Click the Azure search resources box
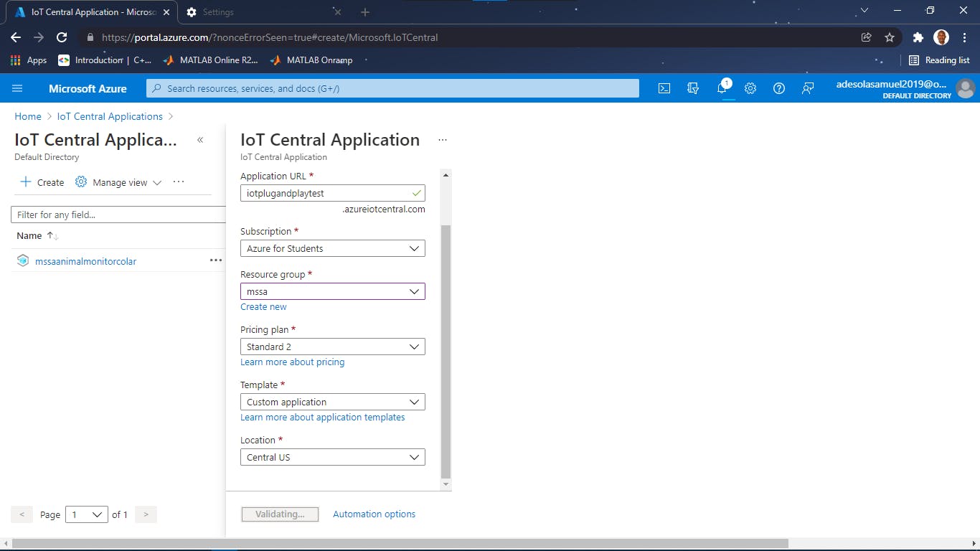Screen dimensions: 980x551 pyautogui.click(x=392, y=88)
